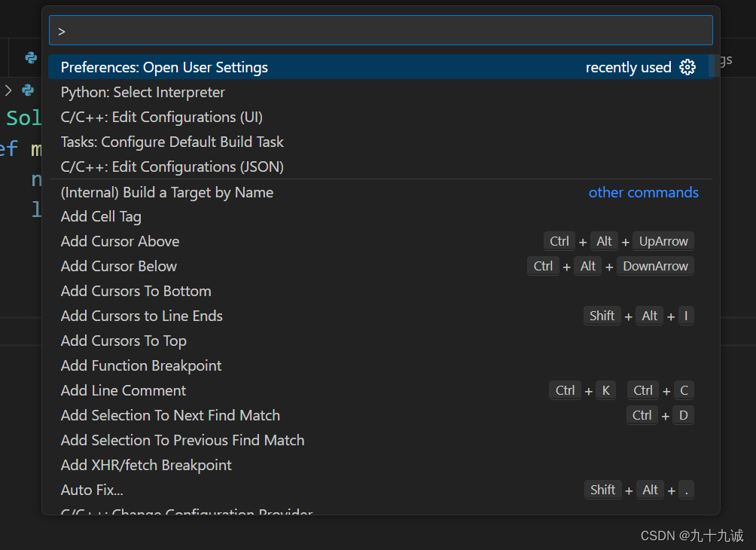The width and height of the screenshot is (756, 550).
Task: Run Preferences: Open User Settings
Action: coord(380,67)
